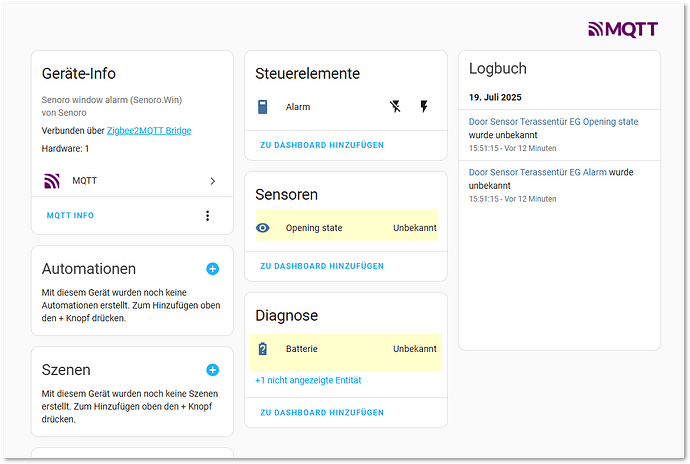Turn off Alarm with crossed flash icon
Image resolution: width=690 pixels, height=464 pixels.
click(x=395, y=106)
